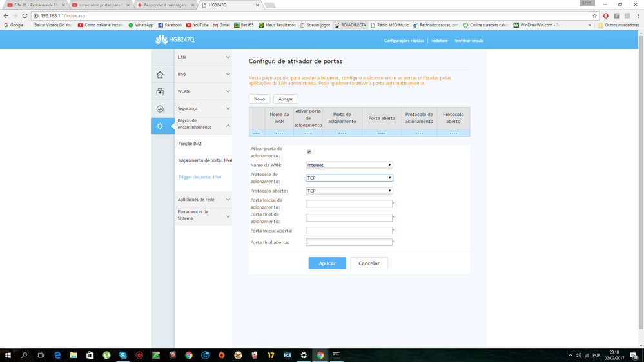This screenshot has width=644, height=362.
Task: Click the Aplicar button
Action: click(x=327, y=263)
